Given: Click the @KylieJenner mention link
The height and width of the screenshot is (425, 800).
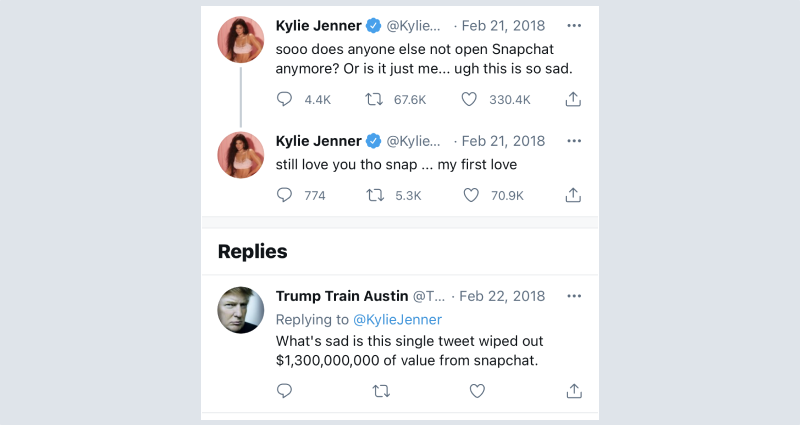Looking at the screenshot, I should pyautogui.click(x=397, y=319).
